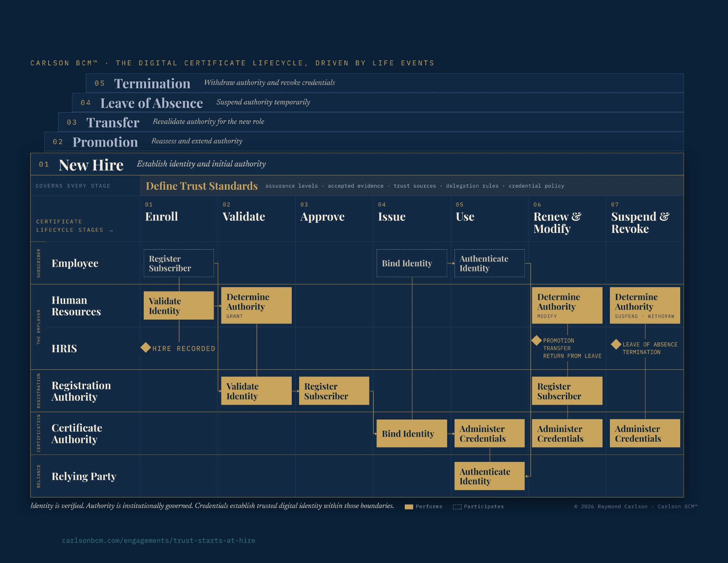Open the carlsonbcm.com trust-starts-at-hire link
Image resolution: width=728 pixels, height=563 pixels.
click(158, 540)
